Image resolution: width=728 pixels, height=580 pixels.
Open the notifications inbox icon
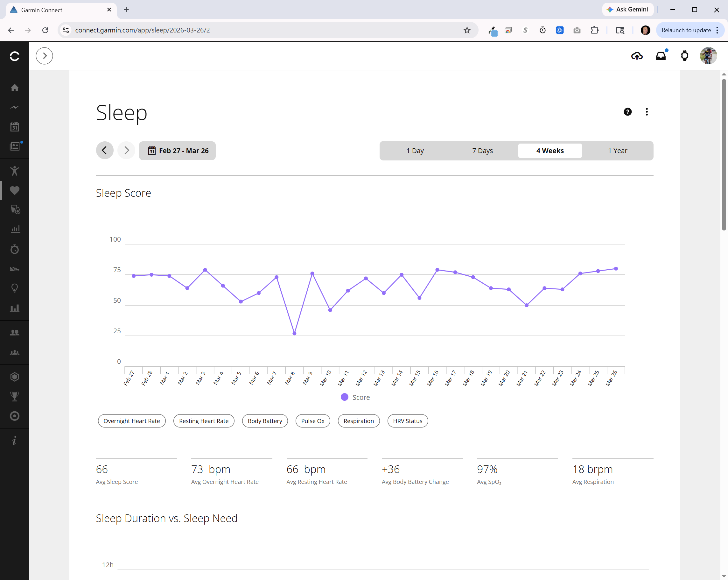tap(661, 56)
